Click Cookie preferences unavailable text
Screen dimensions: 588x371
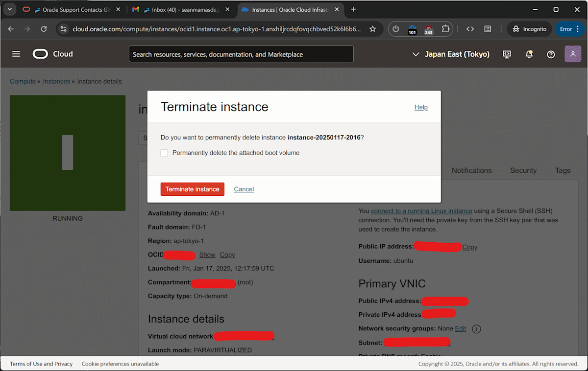click(120, 364)
